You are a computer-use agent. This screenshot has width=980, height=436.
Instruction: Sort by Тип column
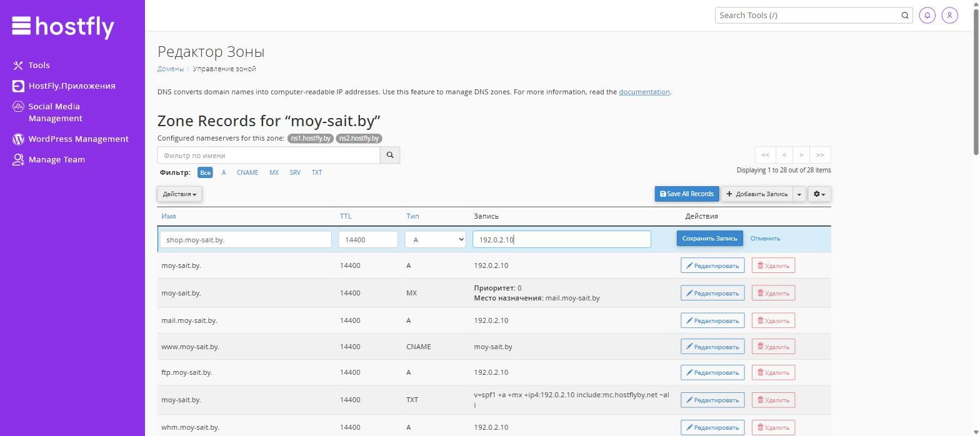click(412, 216)
